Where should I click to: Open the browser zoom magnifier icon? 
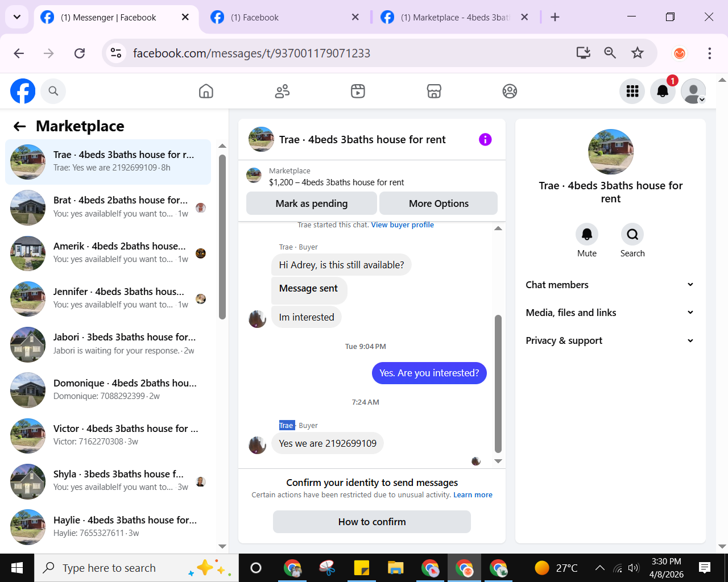[x=610, y=53]
